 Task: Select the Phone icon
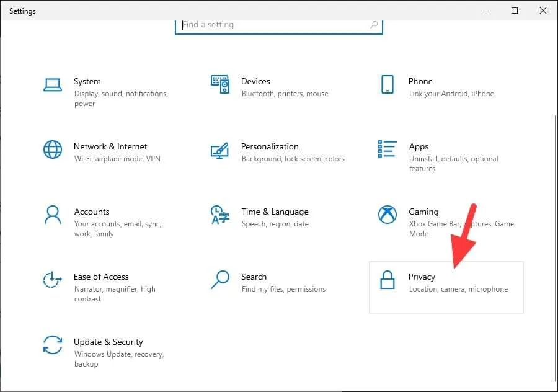(x=387, y=84)
